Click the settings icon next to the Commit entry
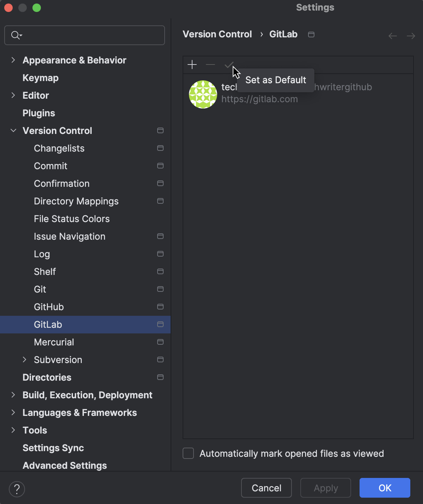This screenshot has height=504, width=423. tap(160, 166)
